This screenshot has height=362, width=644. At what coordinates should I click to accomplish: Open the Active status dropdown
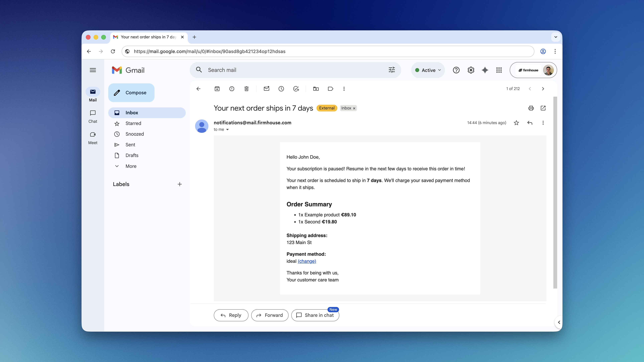point(428,70)
